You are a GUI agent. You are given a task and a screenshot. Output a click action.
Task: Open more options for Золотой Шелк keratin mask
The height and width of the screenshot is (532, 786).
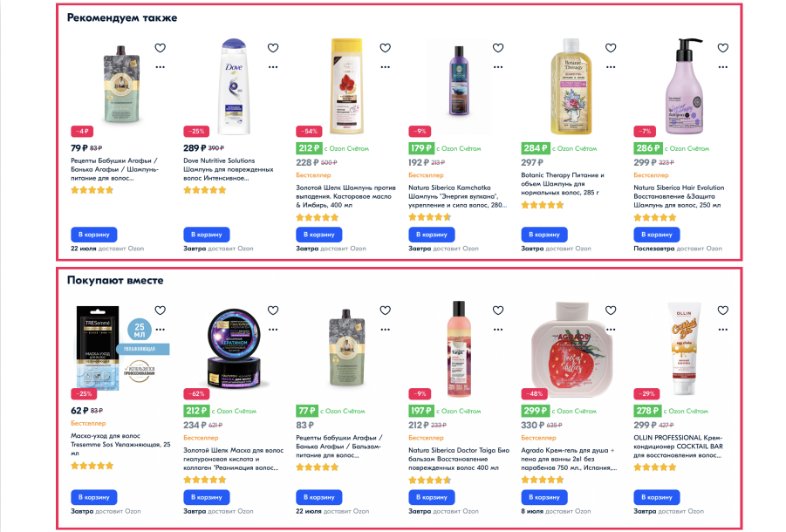(x=273, y=330)
